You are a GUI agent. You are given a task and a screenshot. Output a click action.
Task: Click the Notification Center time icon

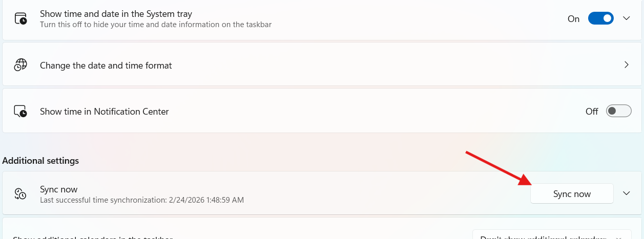coord(20,112)
